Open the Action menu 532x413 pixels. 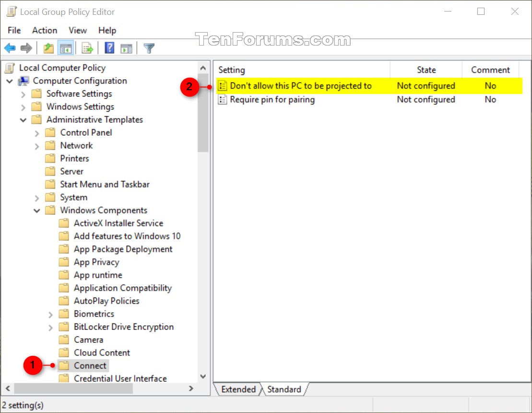point(44,30)
